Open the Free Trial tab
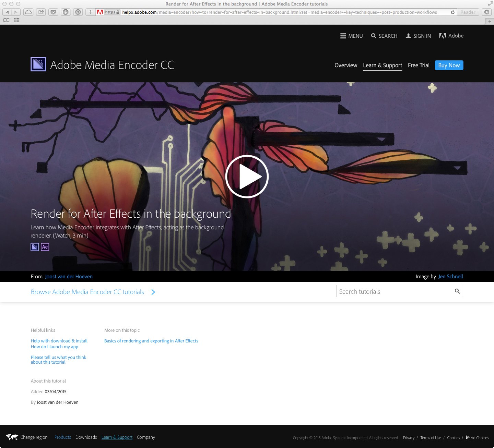The image size is (494, 448). pyautogui.click(x=419, y=65)
